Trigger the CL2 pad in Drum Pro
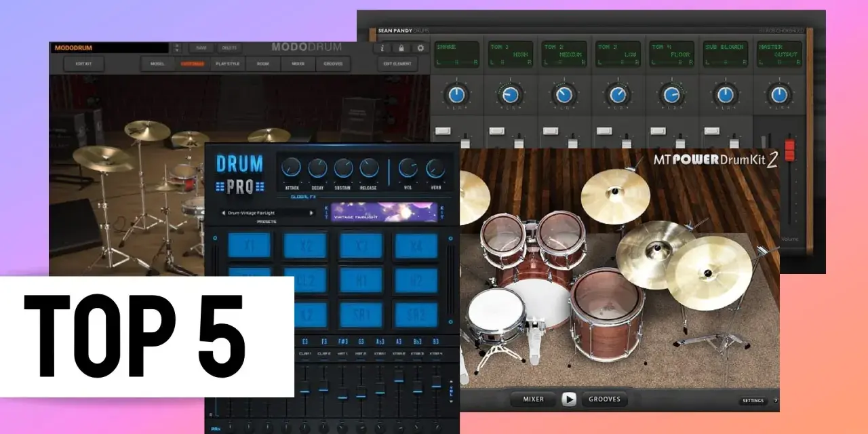868x434 pixels. 304,279
